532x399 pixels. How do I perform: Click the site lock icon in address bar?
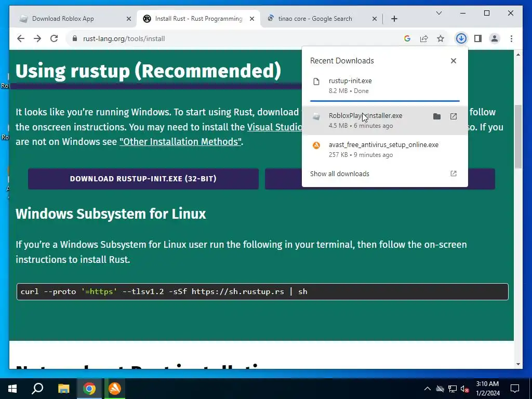(75, 38)
